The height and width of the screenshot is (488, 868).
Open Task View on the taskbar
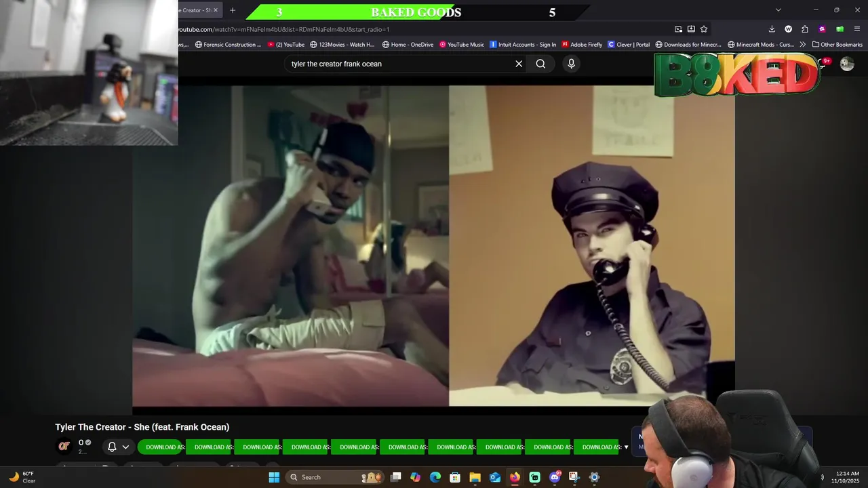[396, 477]
